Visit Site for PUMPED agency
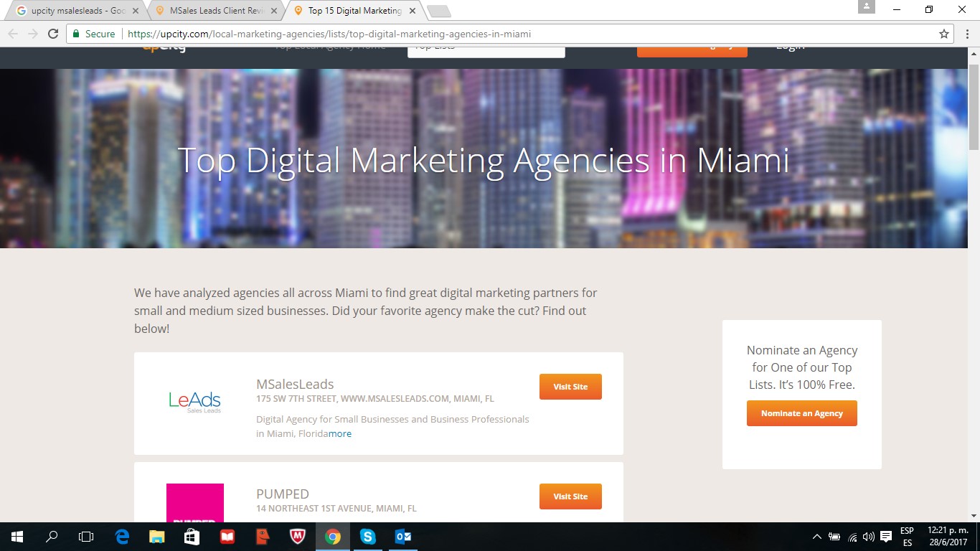 (570, 496)
